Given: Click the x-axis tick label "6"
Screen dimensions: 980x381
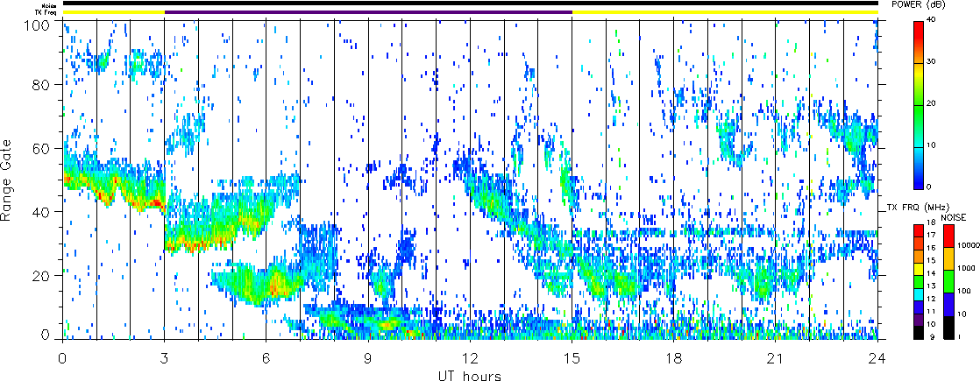Looking at the screenshot, I should [x=266, y=358].
